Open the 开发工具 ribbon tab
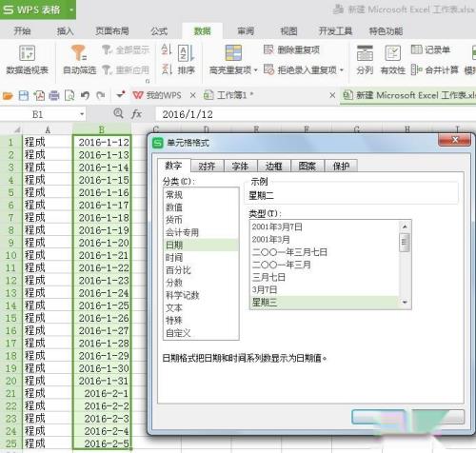476x453 pixels. coord(335,31)
